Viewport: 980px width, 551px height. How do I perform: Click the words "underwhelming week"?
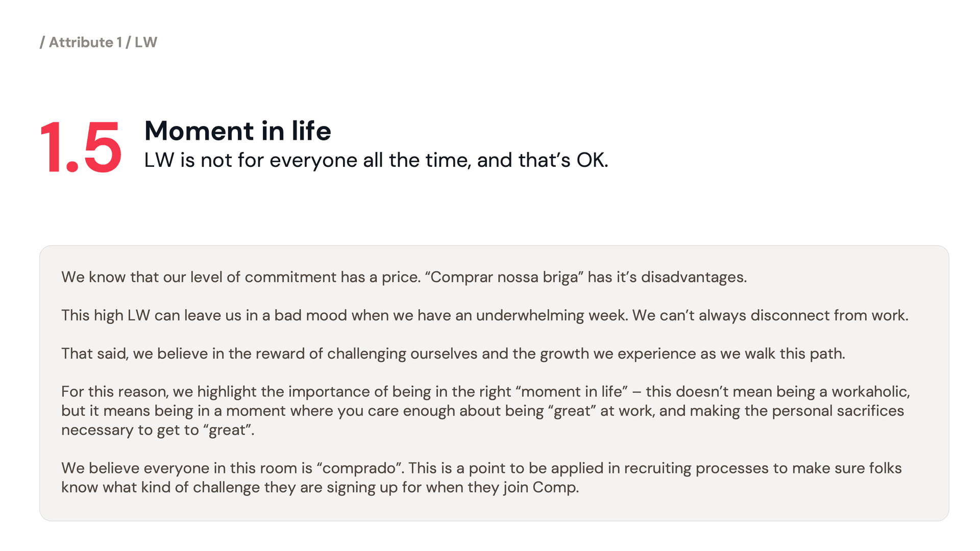coord(551,315)
